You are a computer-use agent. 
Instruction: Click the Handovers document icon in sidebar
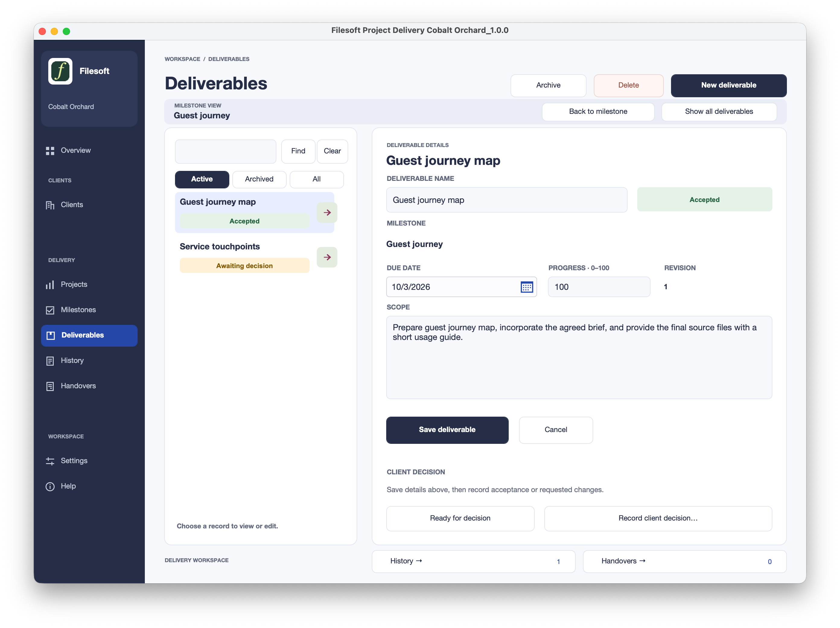[x=50, y=386]
